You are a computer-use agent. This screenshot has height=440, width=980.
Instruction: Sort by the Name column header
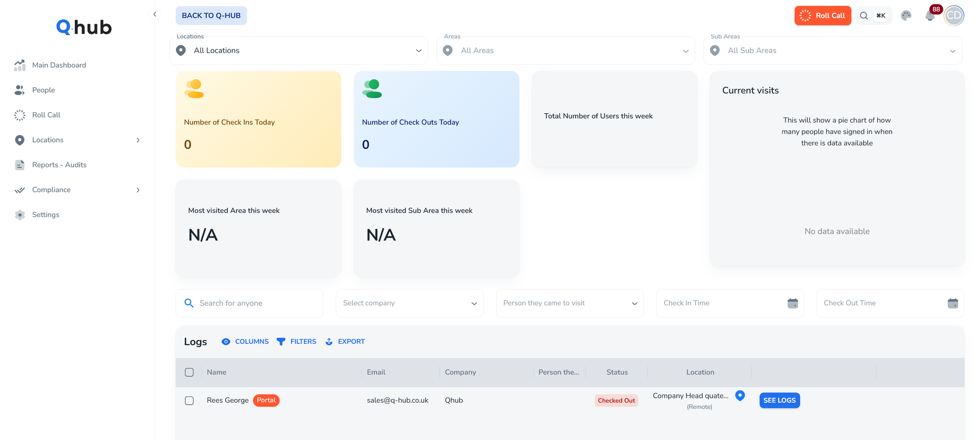point(216,372)
